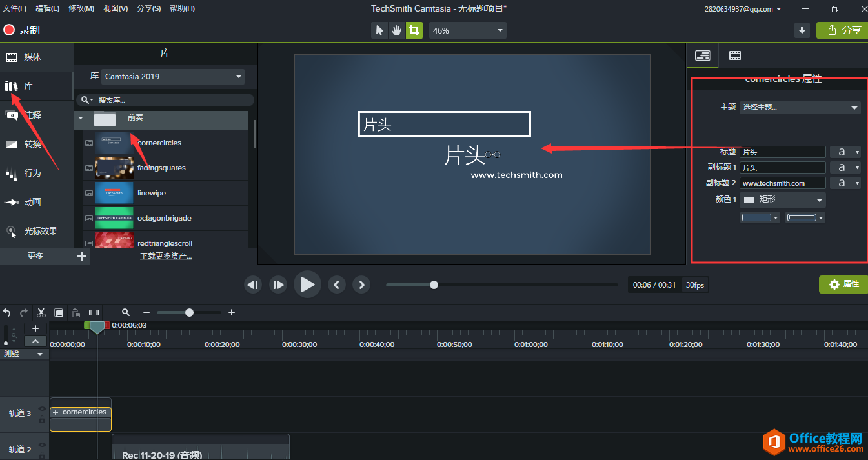Hide 轨道 2 using its eye icon

(x=42, y=445)
